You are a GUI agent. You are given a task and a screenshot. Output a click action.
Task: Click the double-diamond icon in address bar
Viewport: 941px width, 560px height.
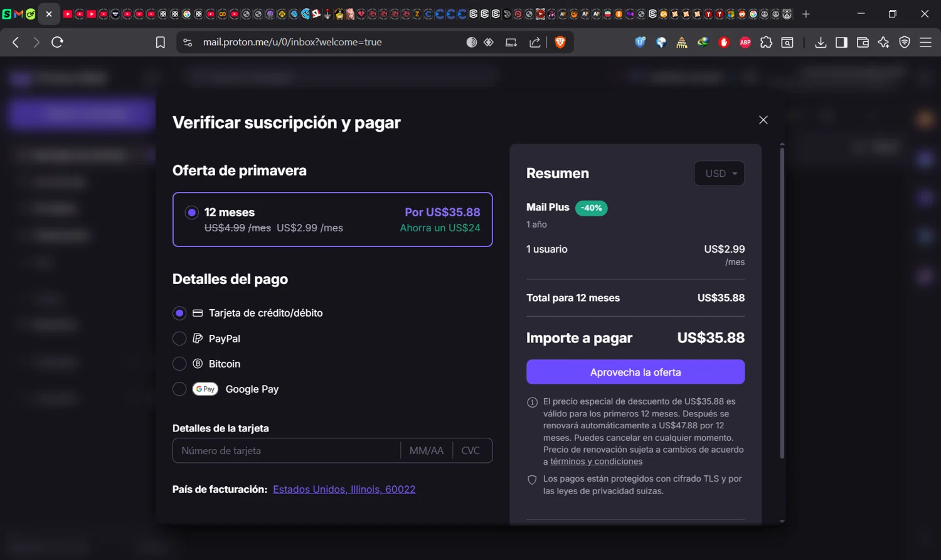pyautogui.click(x=489, y=42)
